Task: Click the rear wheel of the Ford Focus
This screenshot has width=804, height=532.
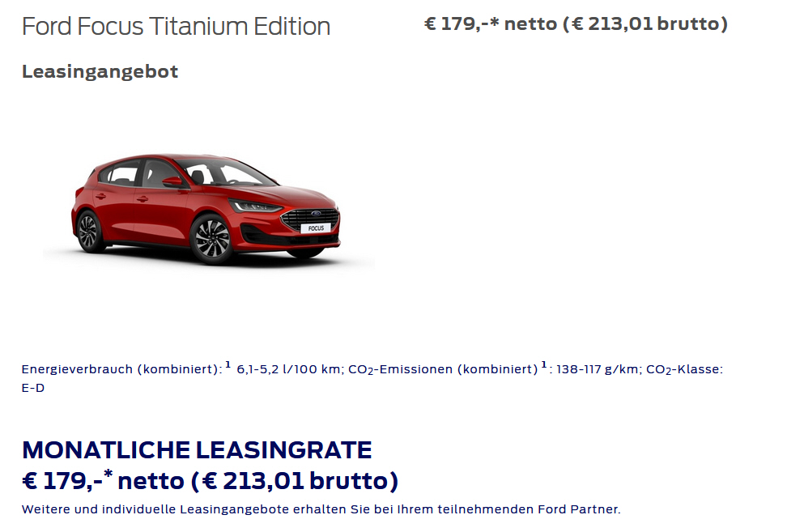Action: (x=88, y=231)
